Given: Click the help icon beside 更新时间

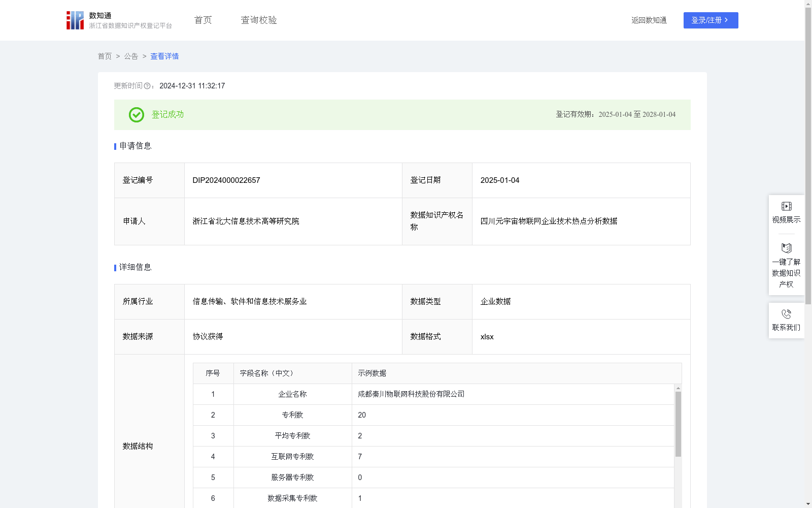Looking at the screenshot, I should pyautogui.click(x=147, y=86).
